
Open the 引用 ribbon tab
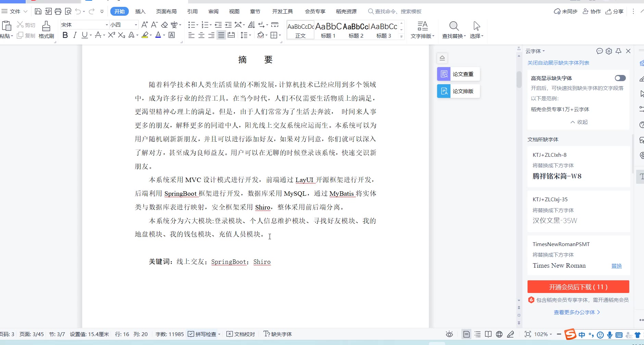pos(193,11)
